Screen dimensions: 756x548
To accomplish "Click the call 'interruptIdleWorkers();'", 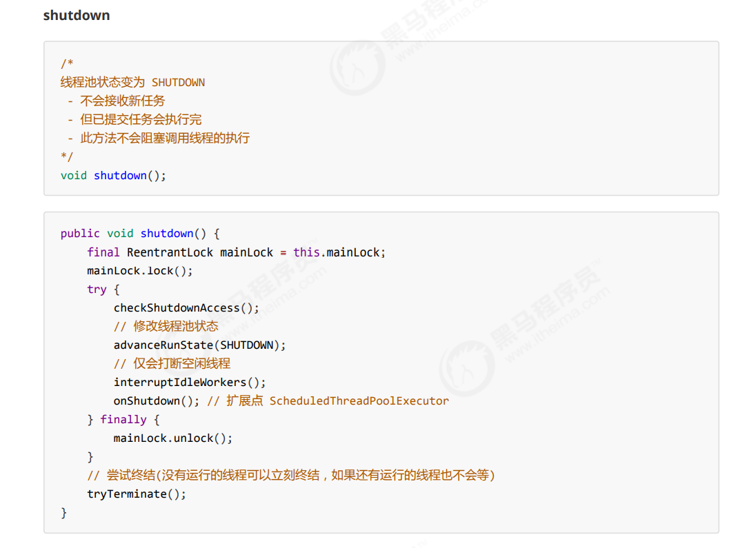I will coord(190,382).
